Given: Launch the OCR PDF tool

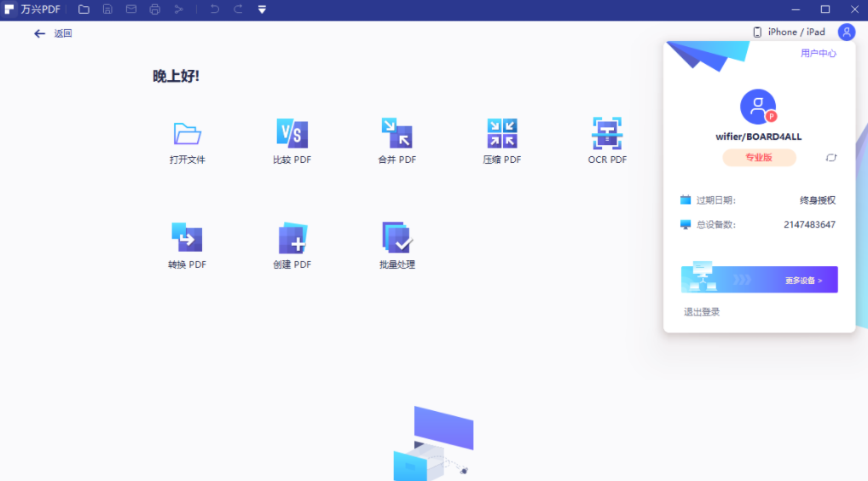Looking at the screenshot, I should click(607, 142).
